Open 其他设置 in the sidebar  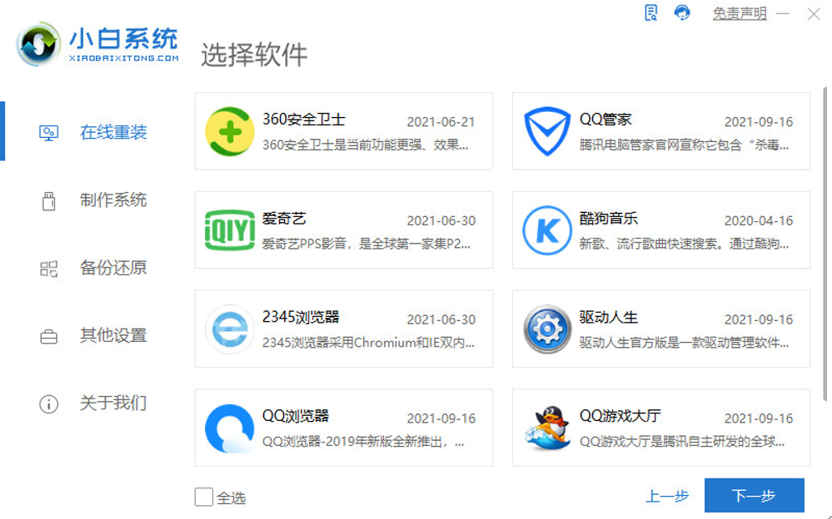tap(93, 335)
